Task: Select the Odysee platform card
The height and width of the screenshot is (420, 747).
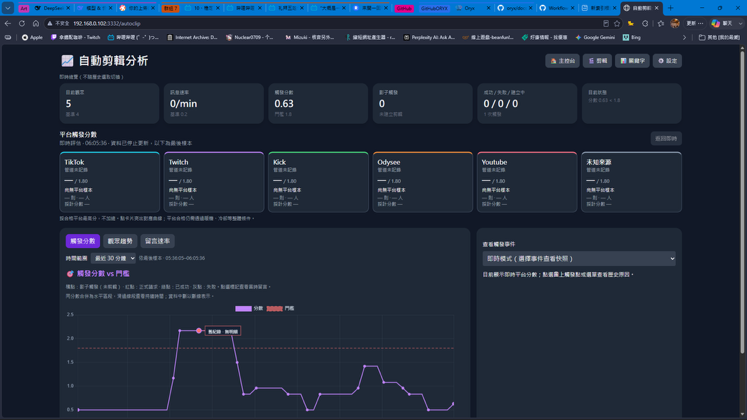Action: (423, 182)
